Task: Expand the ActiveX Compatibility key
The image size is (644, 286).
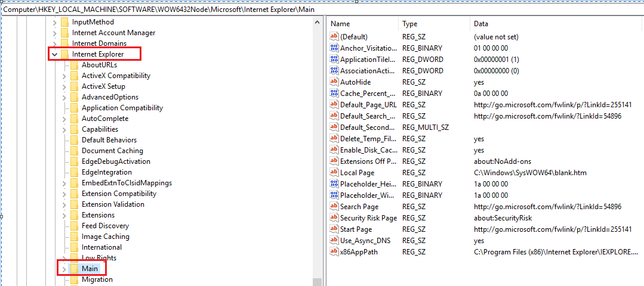Action: 64,76
